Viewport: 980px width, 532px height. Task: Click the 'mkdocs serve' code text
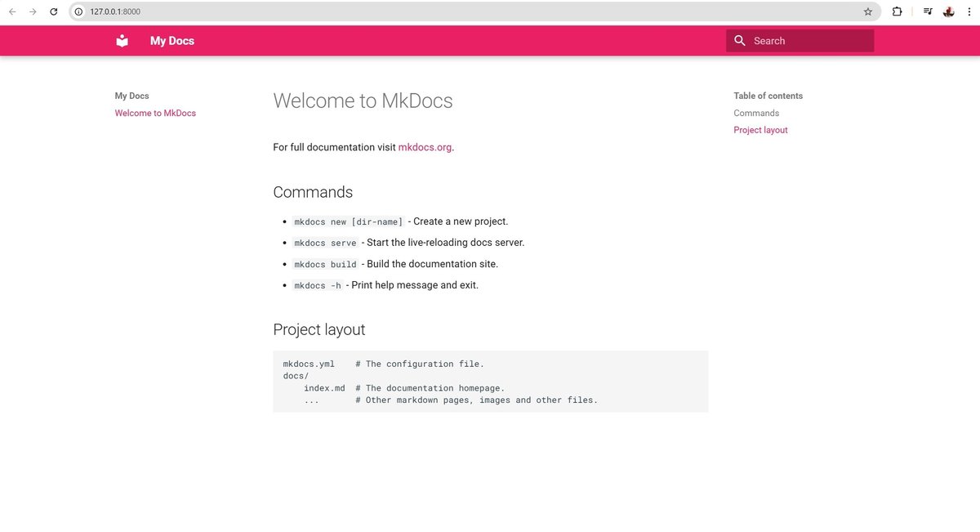(325, 243)
